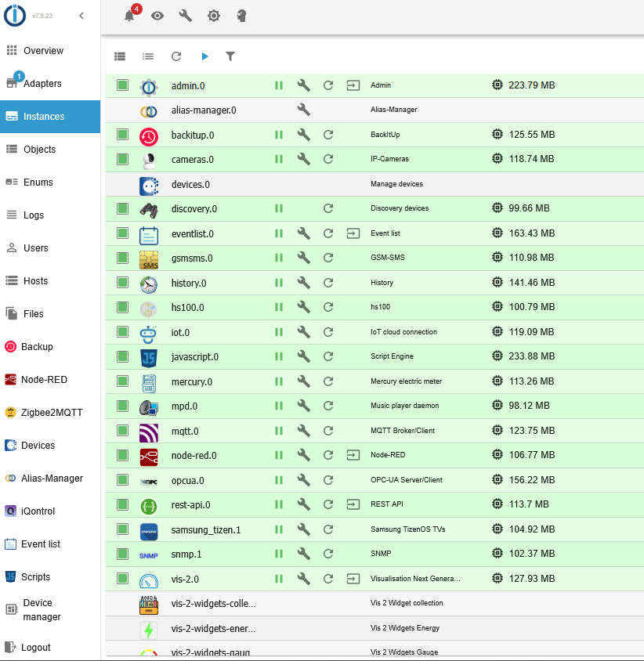Screen dimensions: 644x661
Task: Open the rest-api.0 web link icon
Action: coord(353,504)
